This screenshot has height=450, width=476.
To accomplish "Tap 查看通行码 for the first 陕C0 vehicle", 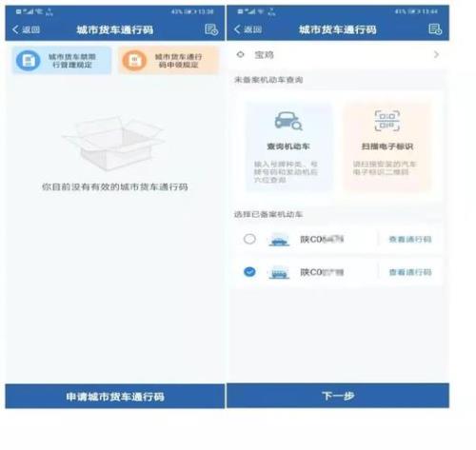I will 410,240.
